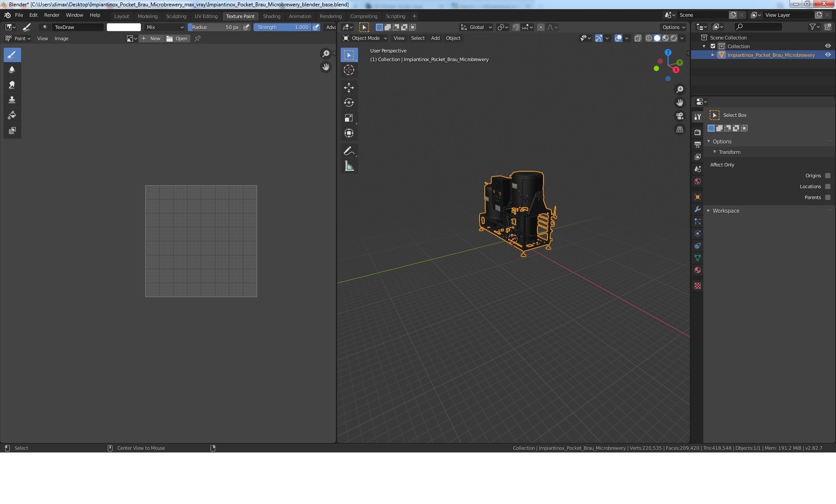Activate the Move tool in the viewport
Image resolution: width=836 pixels, height=504 pixels.
tap(349, 88)
